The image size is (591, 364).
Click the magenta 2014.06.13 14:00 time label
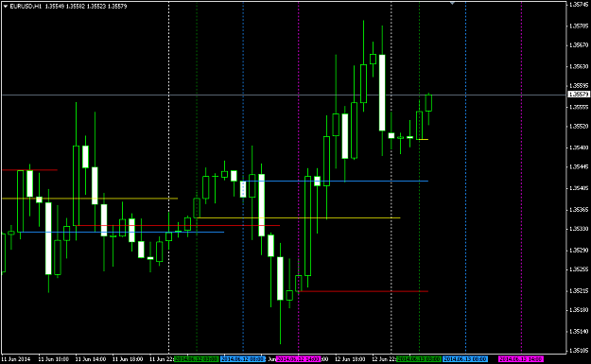(x=521, y=359)
